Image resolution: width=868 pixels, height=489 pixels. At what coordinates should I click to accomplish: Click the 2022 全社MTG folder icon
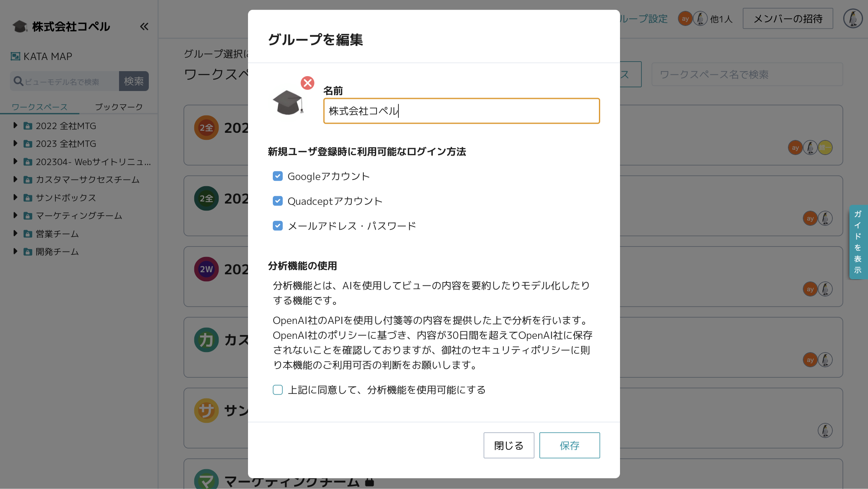pos(28,126)
